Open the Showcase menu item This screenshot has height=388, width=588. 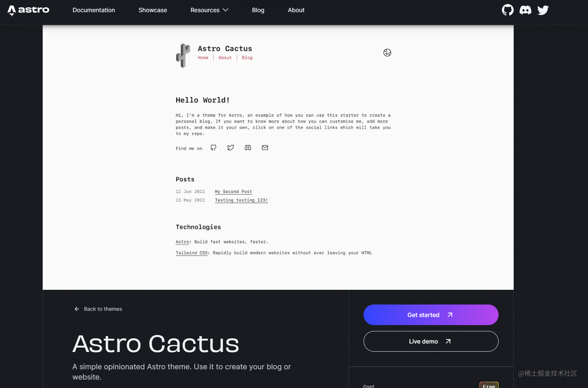click(x=153, y=10)
